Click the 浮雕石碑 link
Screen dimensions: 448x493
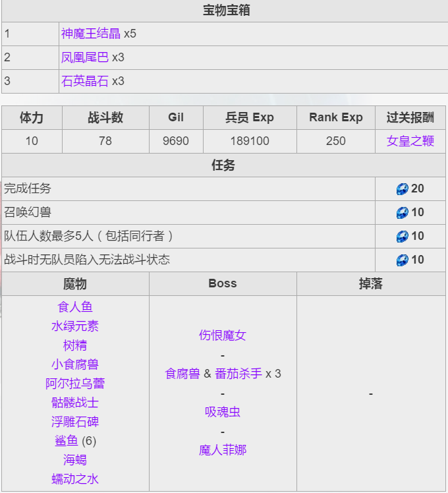[75, 422]
